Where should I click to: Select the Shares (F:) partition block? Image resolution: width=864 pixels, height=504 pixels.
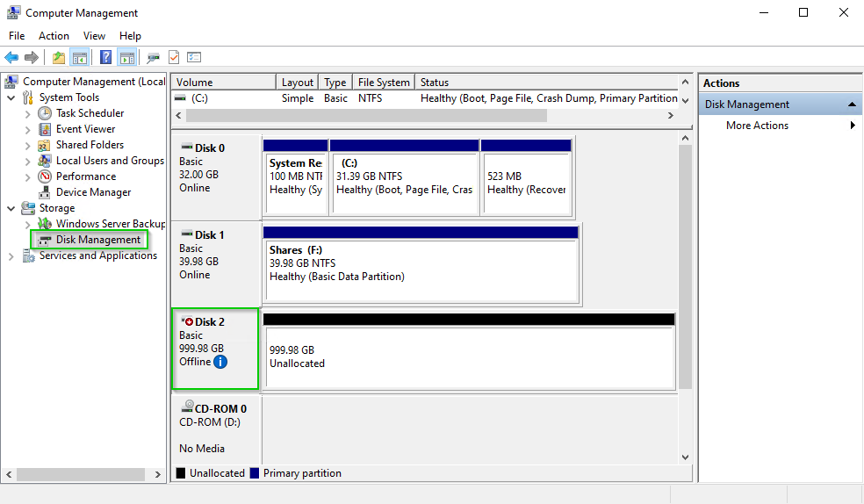point(420,263)
